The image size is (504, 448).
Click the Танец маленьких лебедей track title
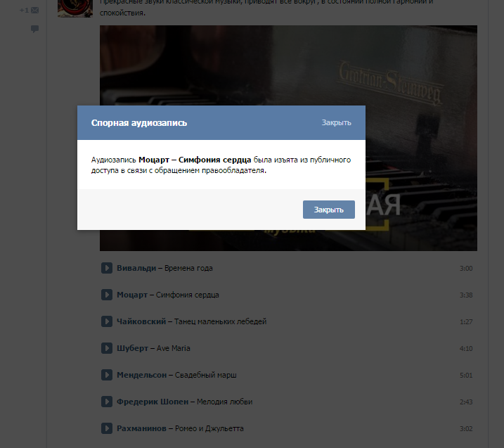click(220, 321)
